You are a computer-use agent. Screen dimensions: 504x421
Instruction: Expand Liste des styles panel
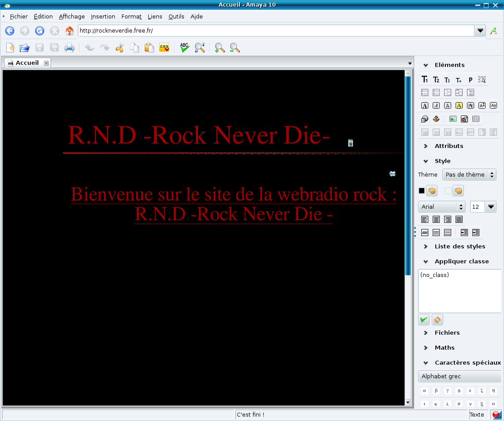click(426, 246)
